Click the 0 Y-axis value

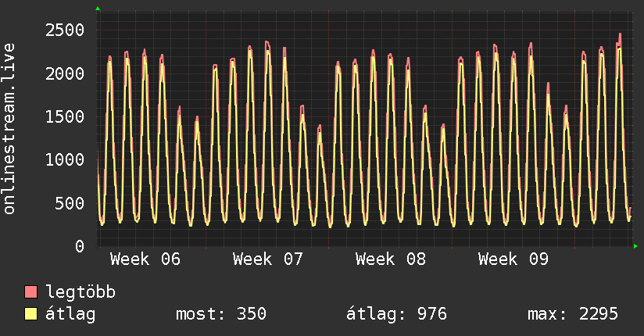click(79, 247)
